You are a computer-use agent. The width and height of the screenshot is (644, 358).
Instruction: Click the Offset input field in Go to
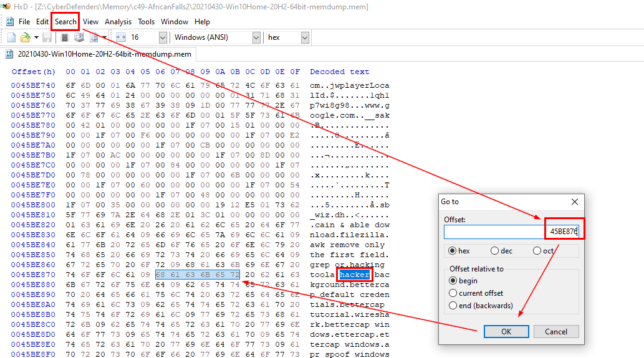[511, 231]
